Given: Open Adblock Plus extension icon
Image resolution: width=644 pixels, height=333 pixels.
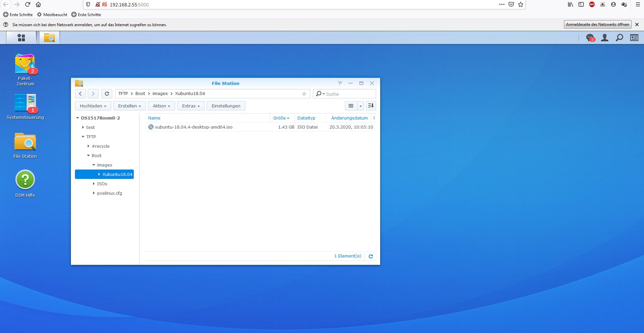Looking at the screenshot, I should click(592, 4).
